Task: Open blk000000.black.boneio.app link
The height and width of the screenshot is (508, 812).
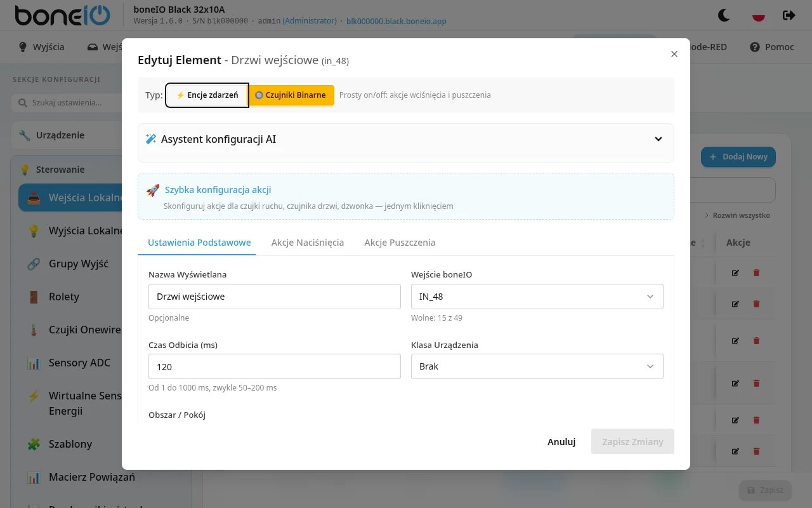Action: click(396, 21)
